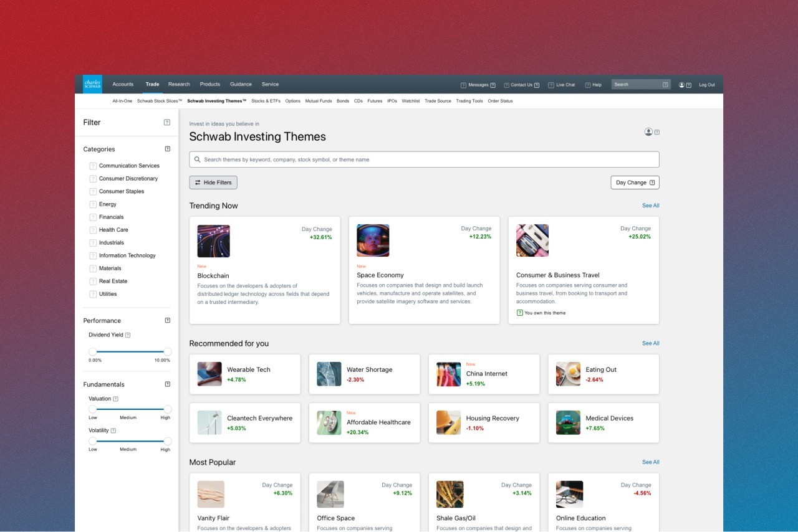Click Log Out

(706, 84)
